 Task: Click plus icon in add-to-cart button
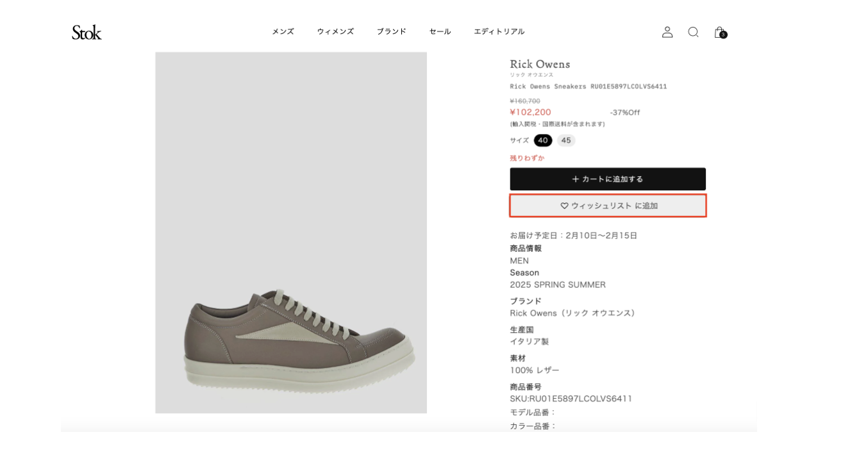(x=575, y=179)
